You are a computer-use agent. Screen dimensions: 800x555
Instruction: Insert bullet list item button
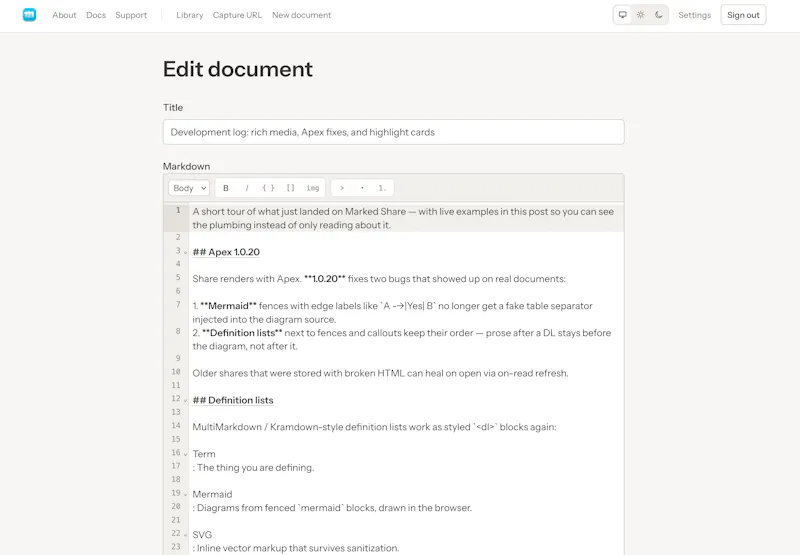[x=362, y=188]
